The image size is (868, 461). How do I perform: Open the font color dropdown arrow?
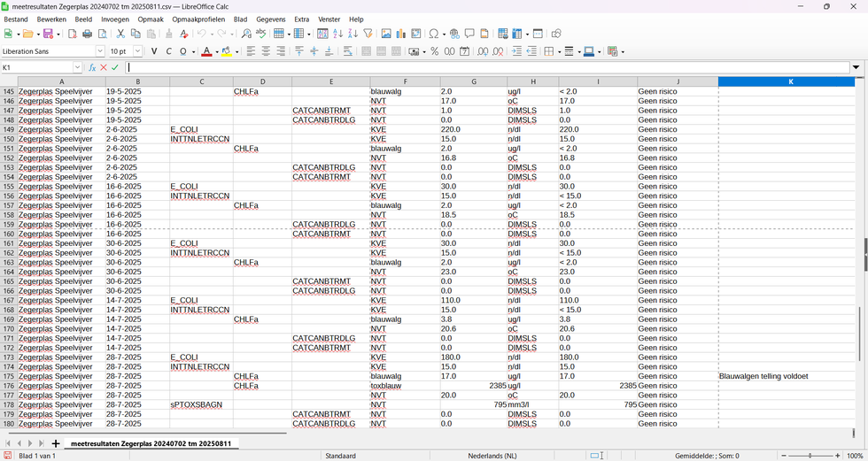[217, 52]
